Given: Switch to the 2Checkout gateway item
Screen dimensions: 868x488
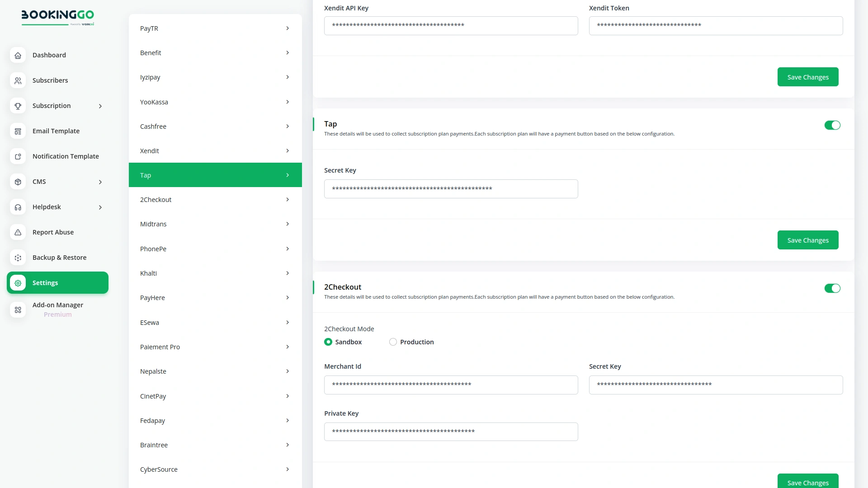Looking at the screenshot, I should click(215, 199).
